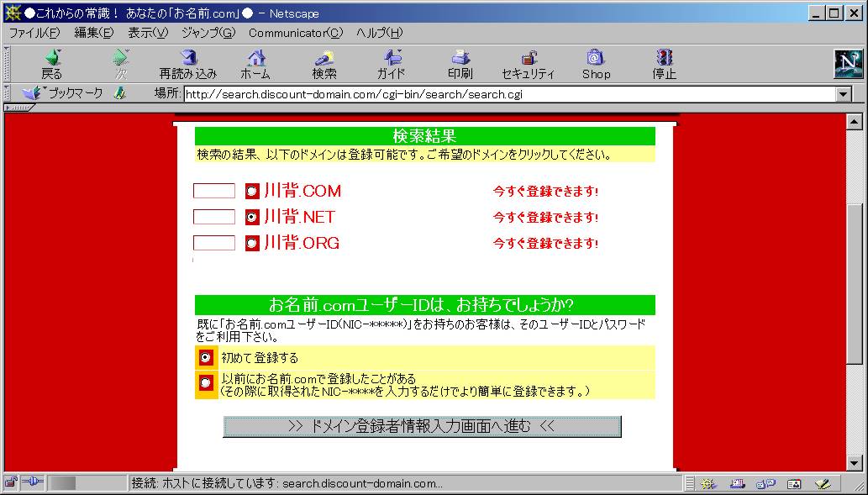Click the status text 接続: ホストに接続しています
The width and height of the screenshot is (868, 495).
[287, 483]
